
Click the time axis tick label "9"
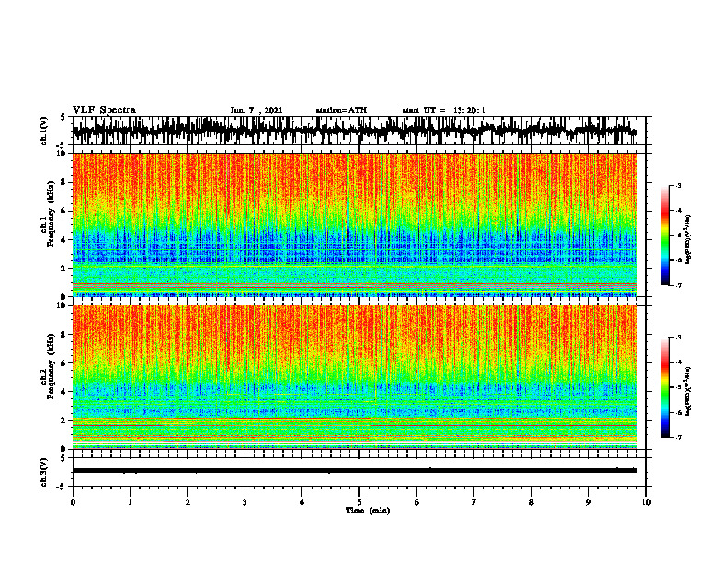[x=588, y=502]
